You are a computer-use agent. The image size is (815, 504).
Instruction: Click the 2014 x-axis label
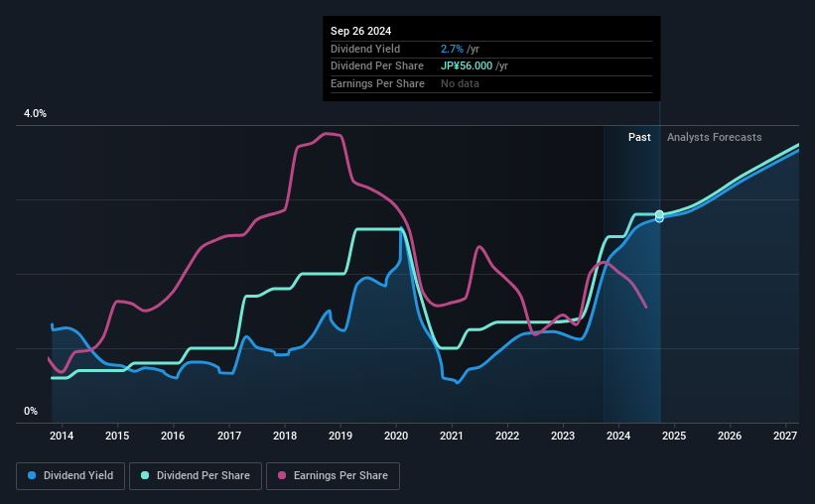click(x=62, y=436)
